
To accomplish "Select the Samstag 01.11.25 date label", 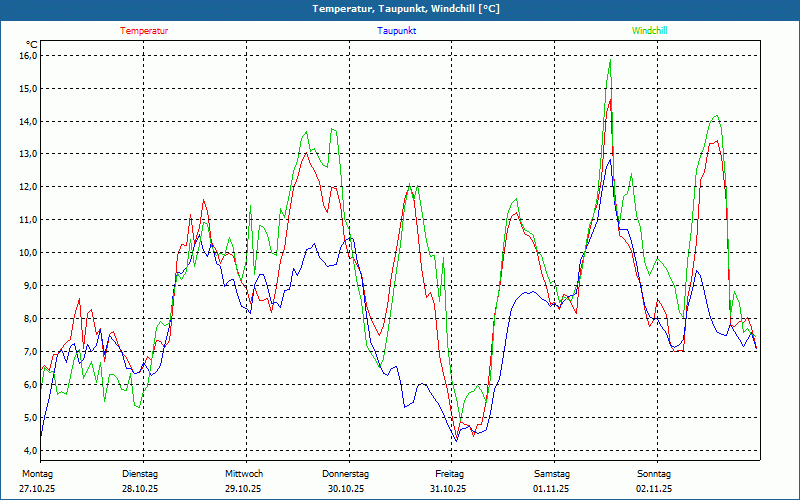I will 552,481.
